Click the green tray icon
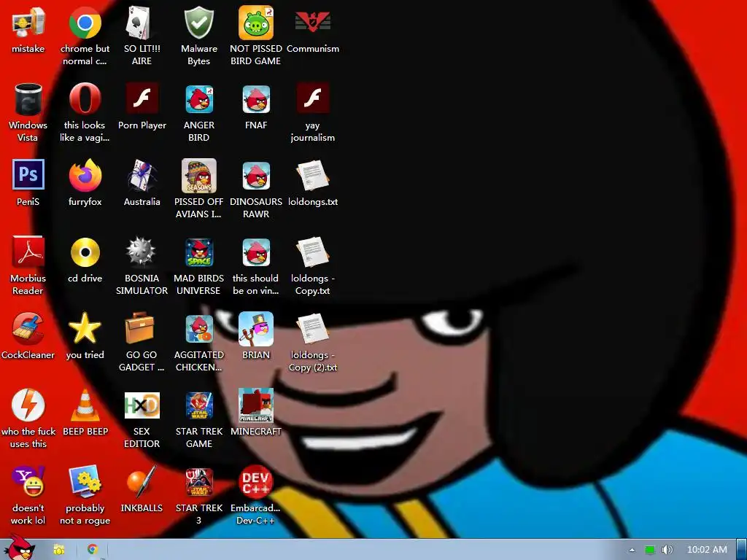This screenshot has height=560, width=747. tap(649, 550)
